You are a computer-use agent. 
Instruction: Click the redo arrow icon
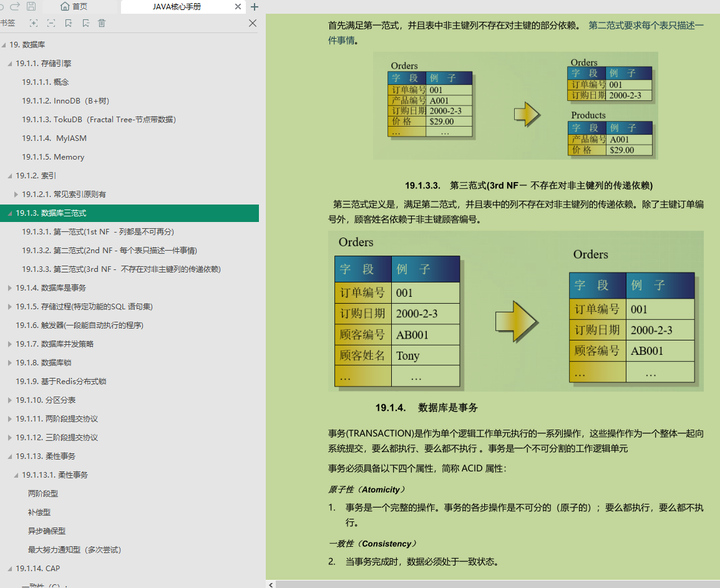[15, 6]
